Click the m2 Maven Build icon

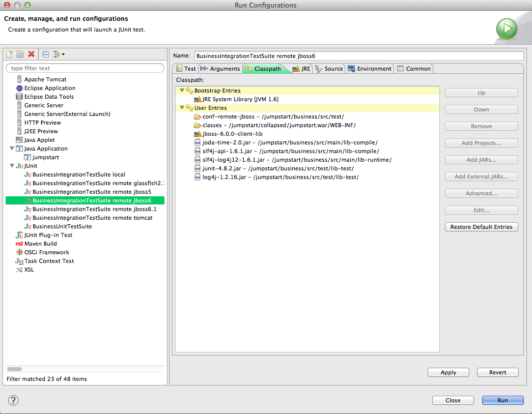pos(19,244)
